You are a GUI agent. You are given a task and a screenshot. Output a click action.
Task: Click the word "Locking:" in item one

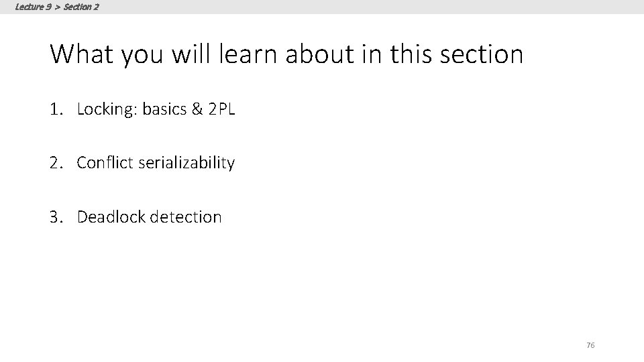click(105, 109)
